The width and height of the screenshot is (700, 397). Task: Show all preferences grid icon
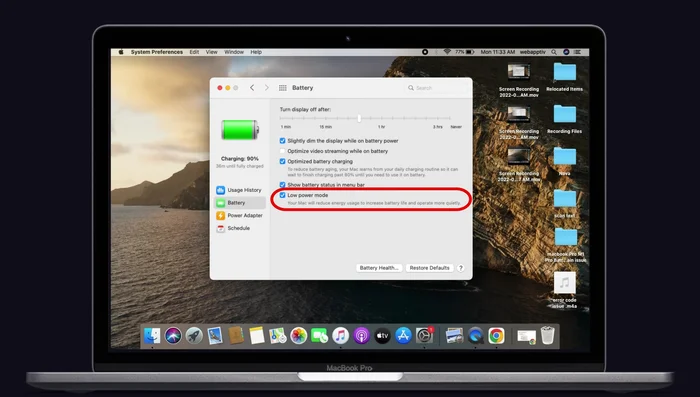(283, 88)
